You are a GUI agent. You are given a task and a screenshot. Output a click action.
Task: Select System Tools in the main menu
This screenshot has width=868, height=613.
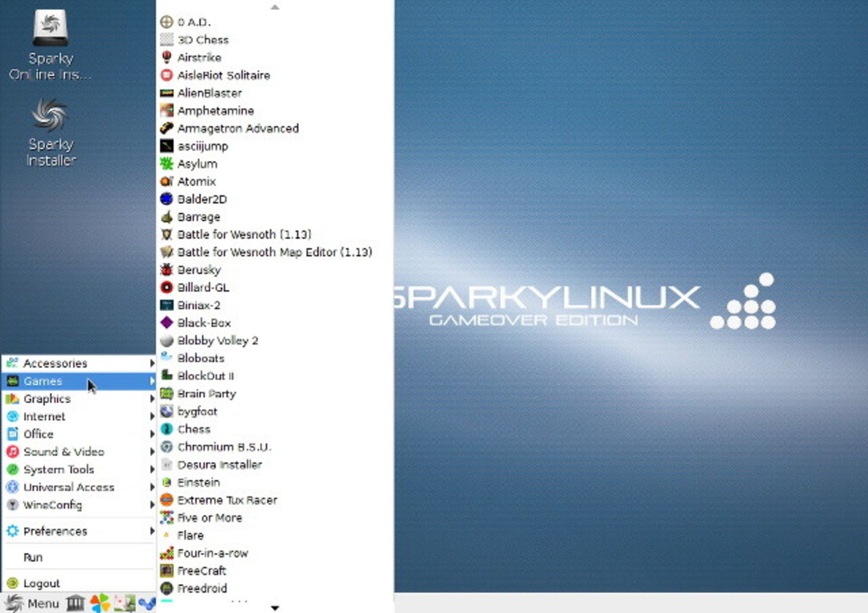60,470
